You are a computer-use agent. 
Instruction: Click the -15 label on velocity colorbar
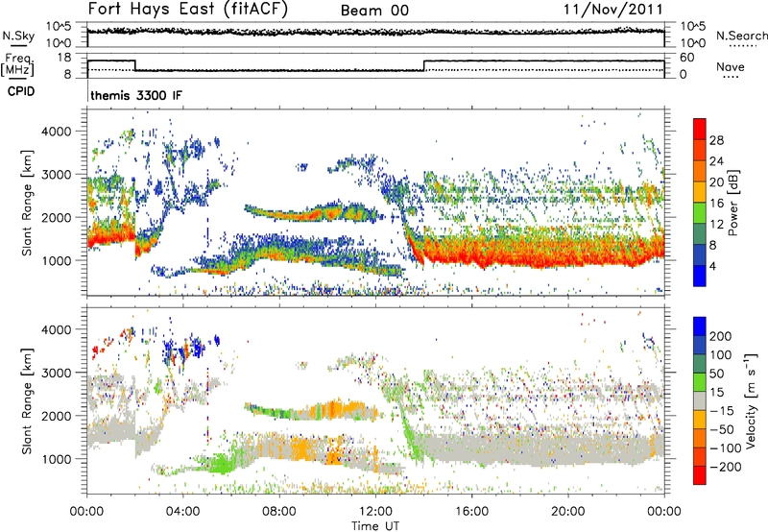tap(722, 411)
